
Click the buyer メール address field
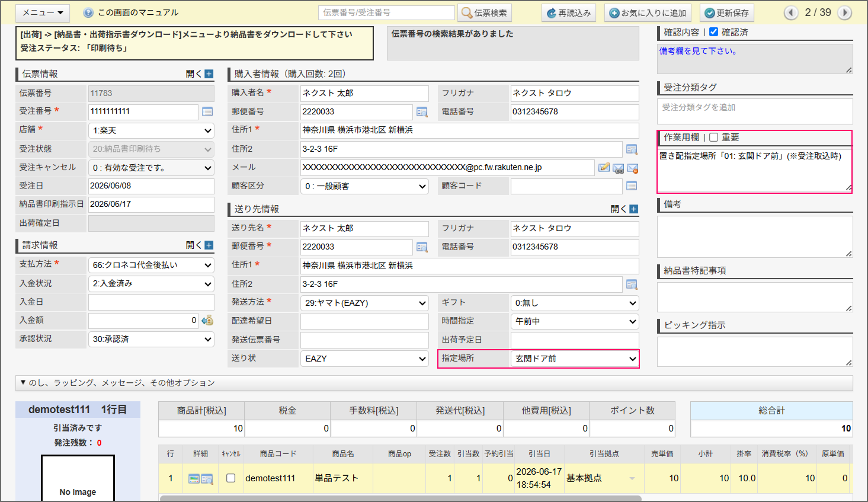tap(447, 168)
